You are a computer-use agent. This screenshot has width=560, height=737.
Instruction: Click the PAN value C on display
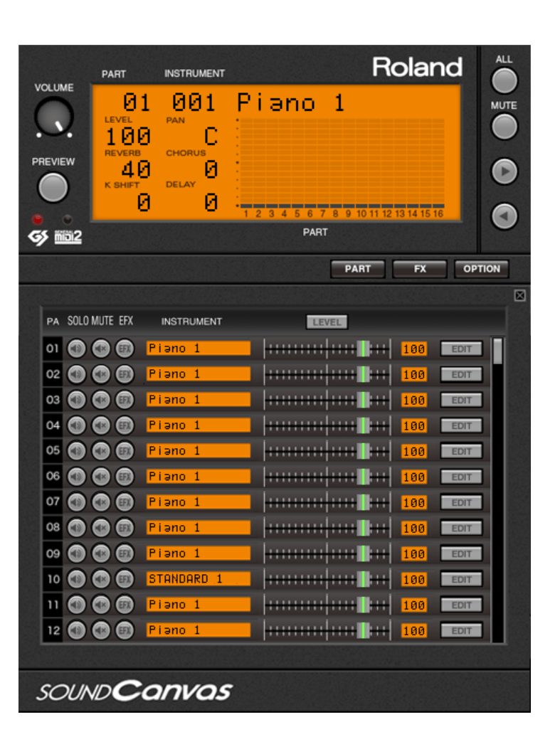click(211, 137)
